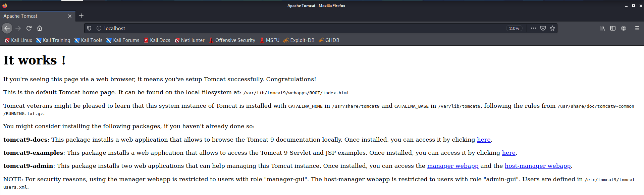The image size is (644, 195).
Task: Show site information for localhost
Action: pos(99,28)
